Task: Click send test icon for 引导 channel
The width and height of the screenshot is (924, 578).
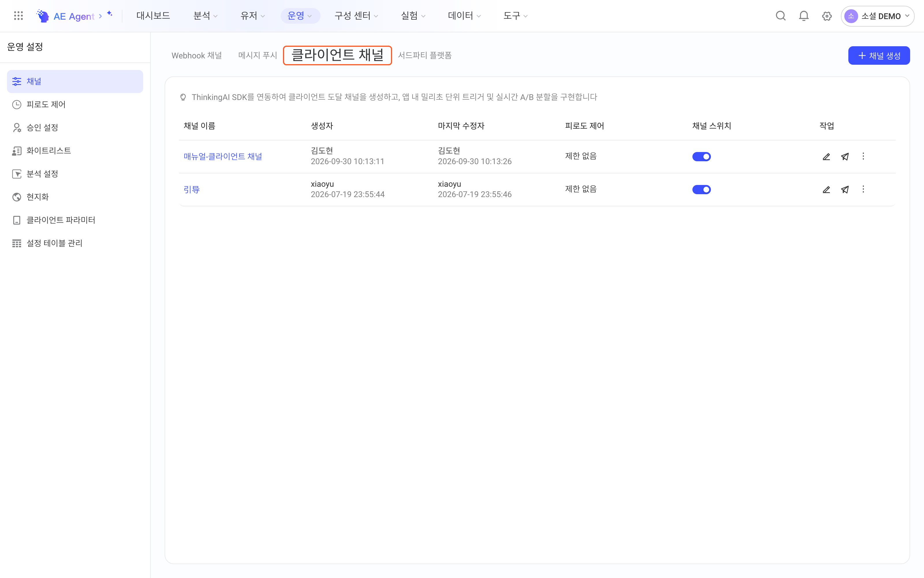Action: pos(845,190)
